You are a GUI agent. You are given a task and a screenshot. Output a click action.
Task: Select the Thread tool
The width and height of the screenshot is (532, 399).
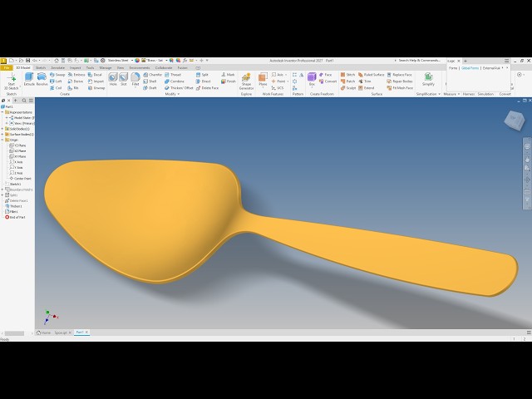(173, 75)
